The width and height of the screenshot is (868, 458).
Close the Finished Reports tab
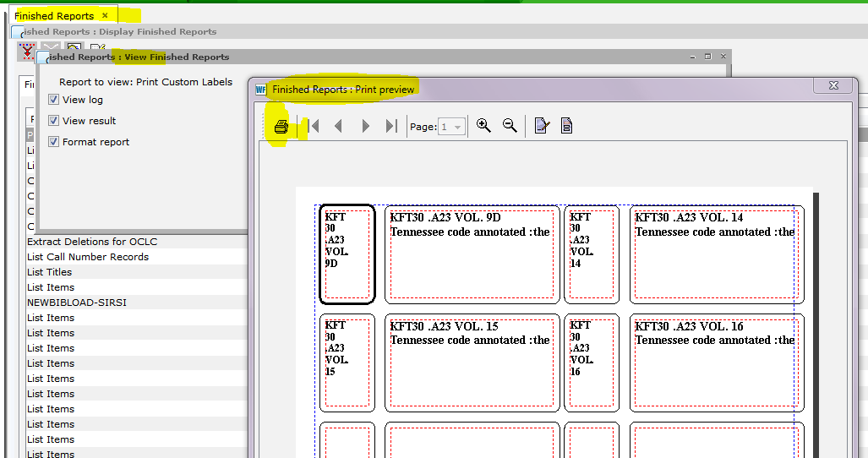coord(105,15)
